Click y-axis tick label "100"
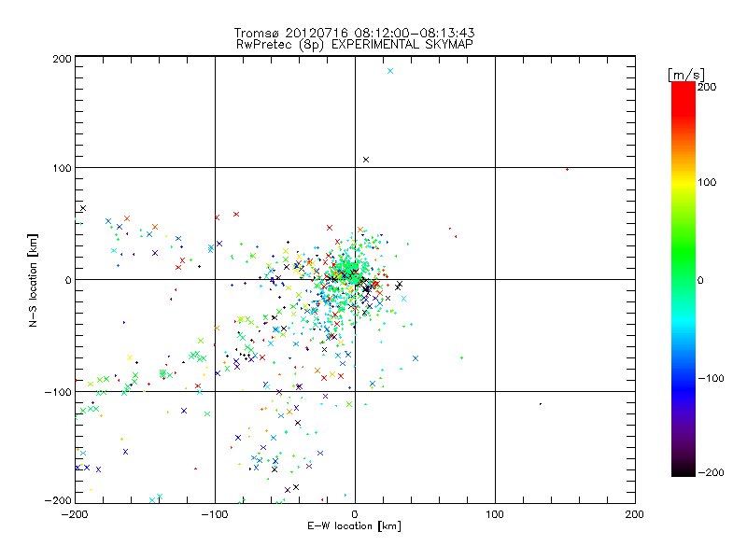747x560 pixels. coord(62,169)
